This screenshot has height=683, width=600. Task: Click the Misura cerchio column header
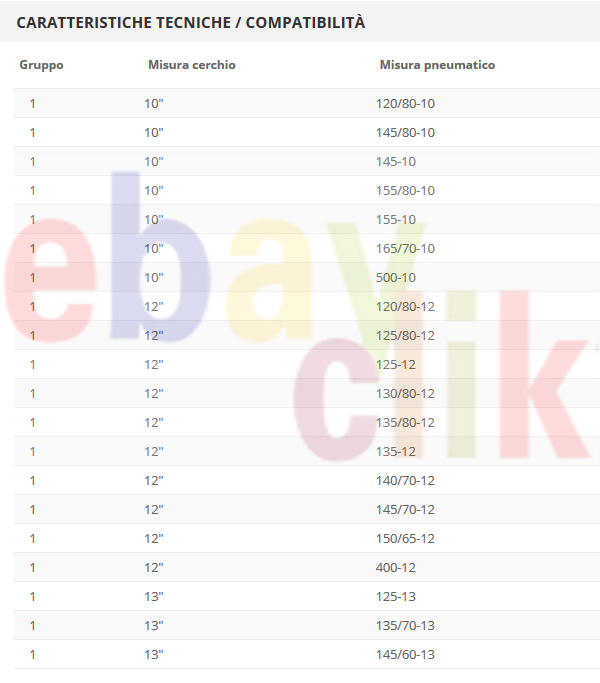[x=192, y=65]
